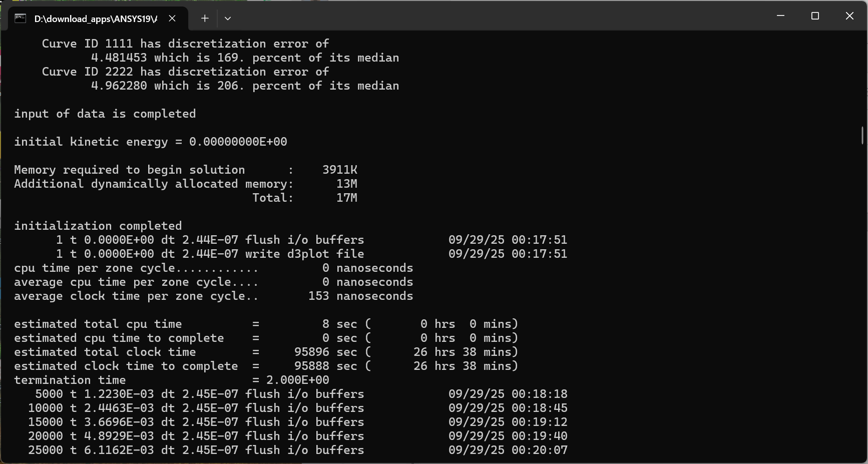Click the timestamp 09/29/25 00:20:07
The height and width of the screenshot is (464, 868).
[508, 450]
